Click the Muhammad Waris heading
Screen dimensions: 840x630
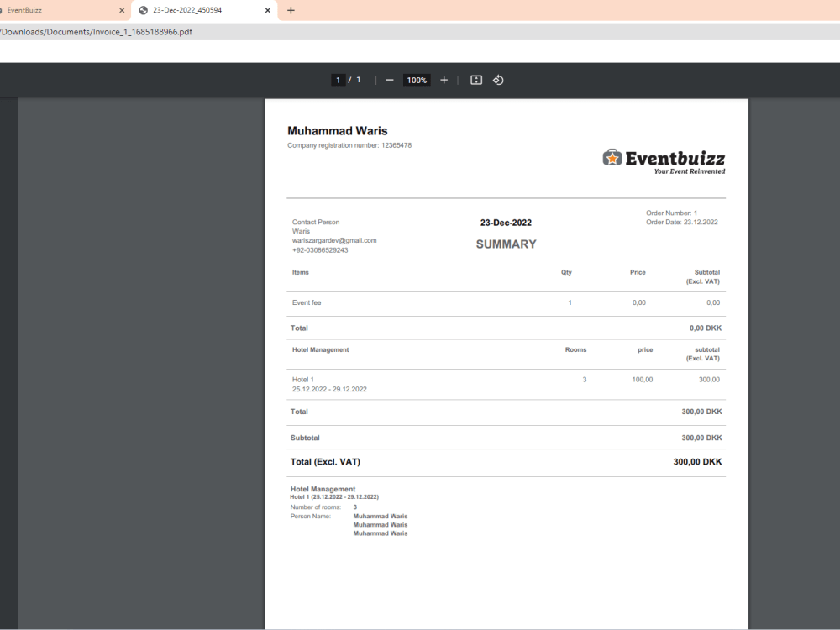(338, 131)
